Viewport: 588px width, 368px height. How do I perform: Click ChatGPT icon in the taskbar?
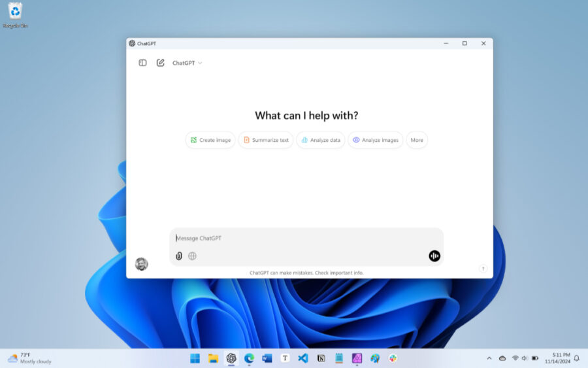pos(231,359)
